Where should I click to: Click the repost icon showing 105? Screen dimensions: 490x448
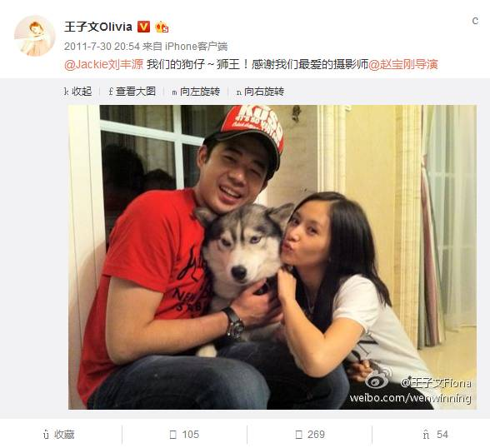(x=172, y=435)
